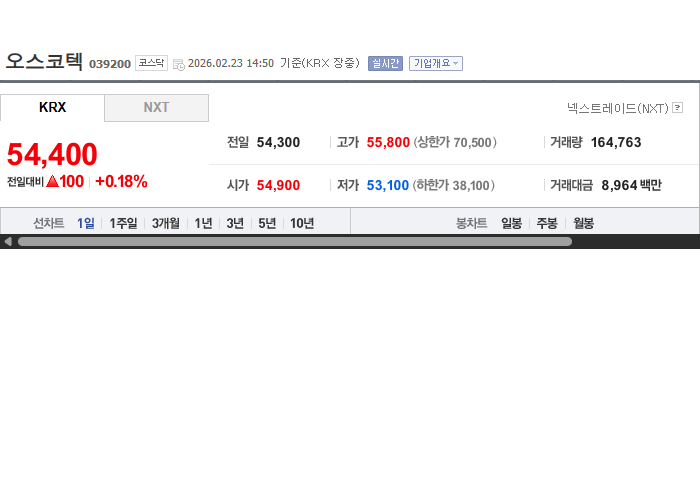
Task: Select the 1년 line chart period
Action: pos(203,223)
